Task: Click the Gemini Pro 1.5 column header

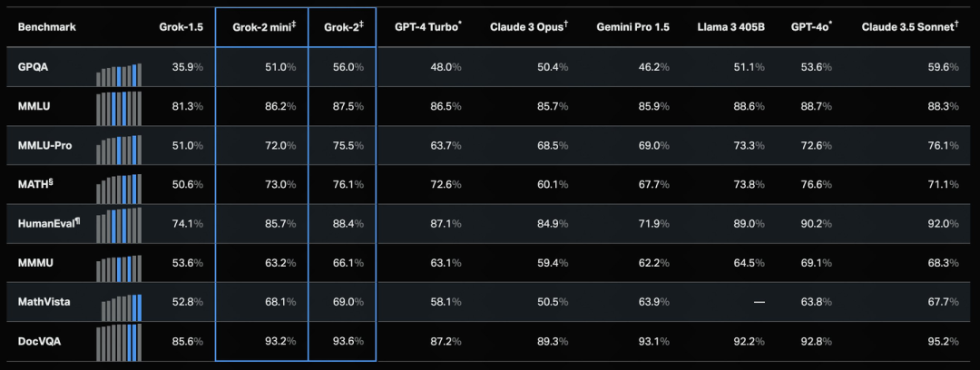Action: tap(633, 27)
